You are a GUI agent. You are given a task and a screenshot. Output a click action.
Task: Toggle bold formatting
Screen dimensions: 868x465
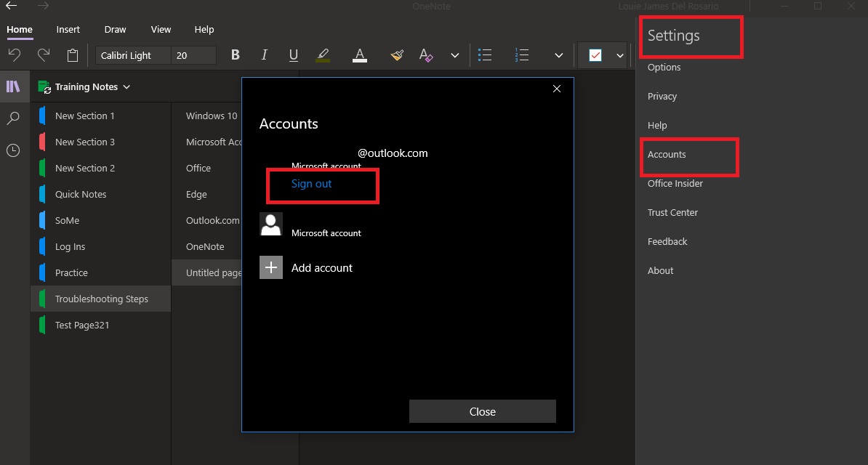(x=236, y=54)
